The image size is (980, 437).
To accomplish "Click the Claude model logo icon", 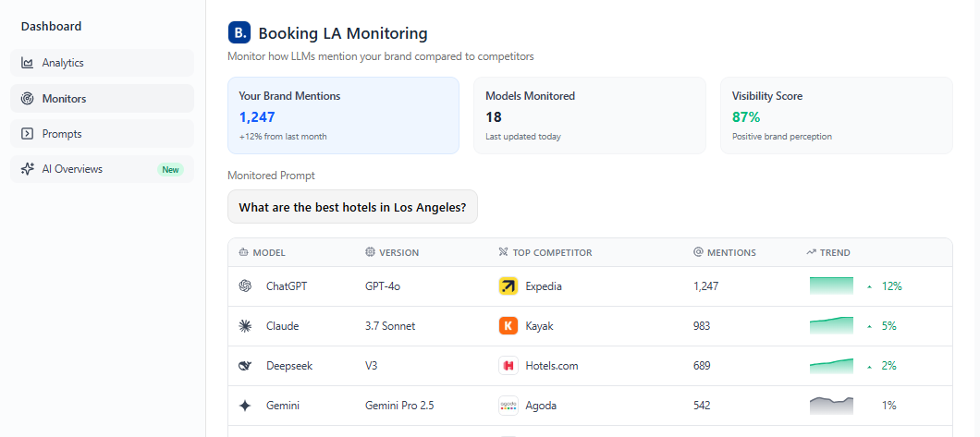I will pyautogui.click(x=245, y=326).
